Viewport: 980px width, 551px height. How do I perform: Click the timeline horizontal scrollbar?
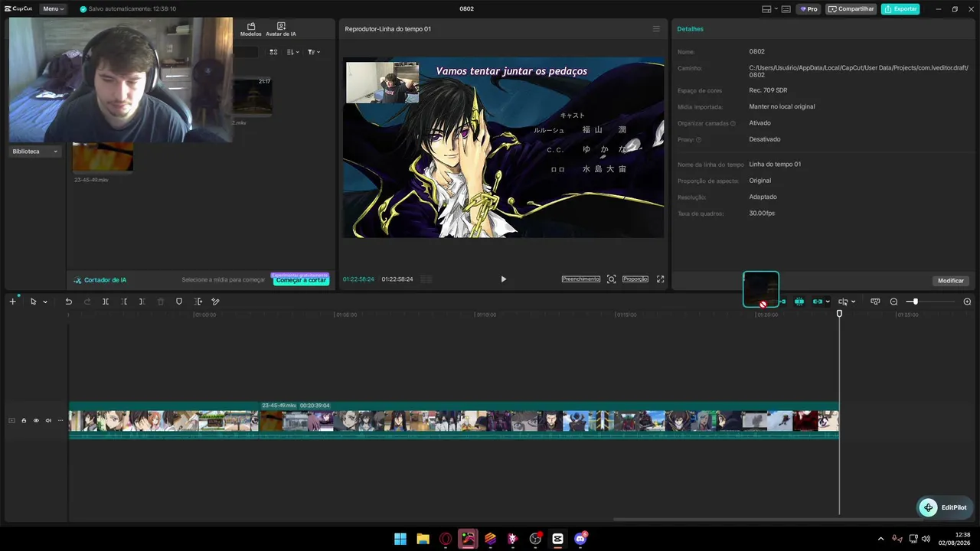tap(726, 520)
